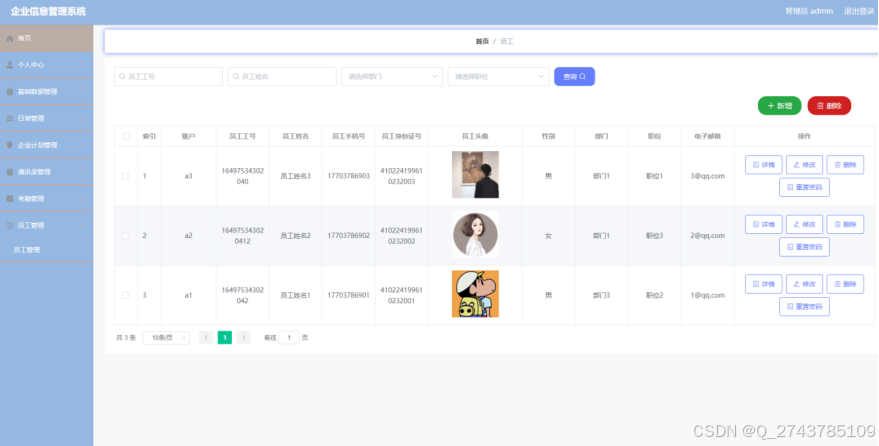This screenshot has height=446, width=879.
Task: Expand 个人中心 using its chevron
Action: (x=81, y=65)
